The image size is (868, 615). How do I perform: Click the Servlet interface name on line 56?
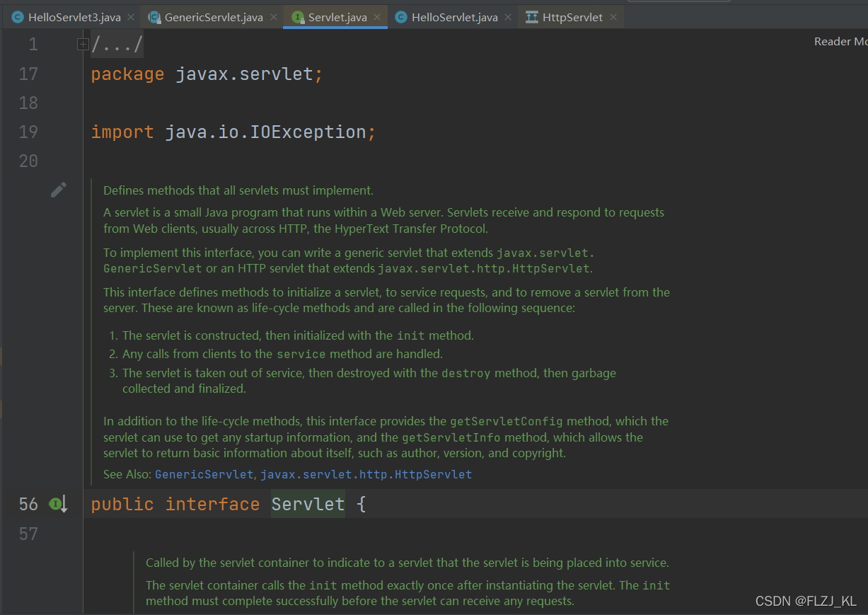308,504
